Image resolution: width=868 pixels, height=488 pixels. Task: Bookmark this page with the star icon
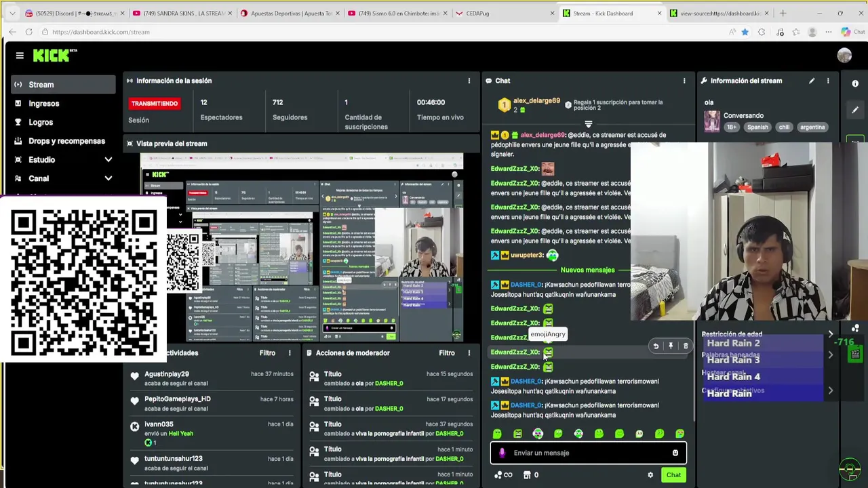pyautogui.click(x=745, y=32)
